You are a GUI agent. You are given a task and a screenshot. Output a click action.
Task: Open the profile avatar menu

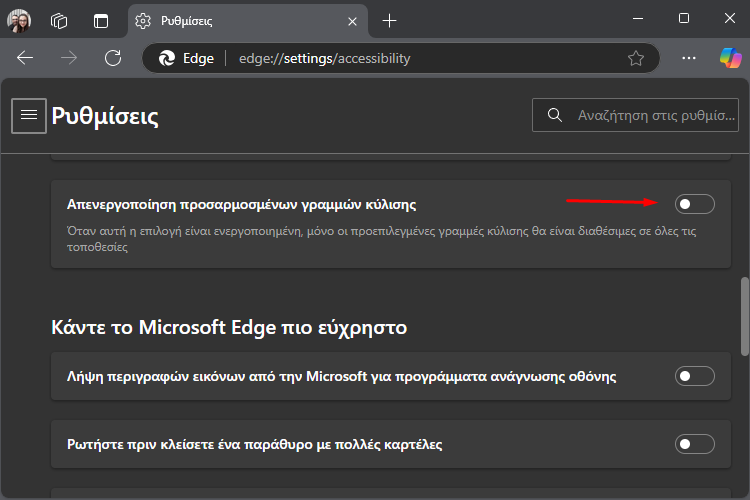[19, 21]
